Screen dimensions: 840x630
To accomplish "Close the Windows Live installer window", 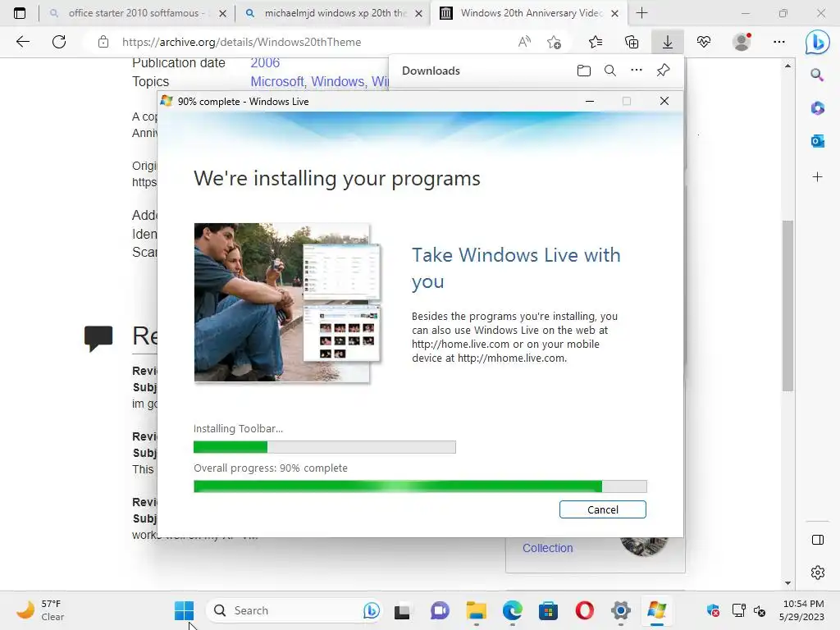I will [x=664, y=101].
